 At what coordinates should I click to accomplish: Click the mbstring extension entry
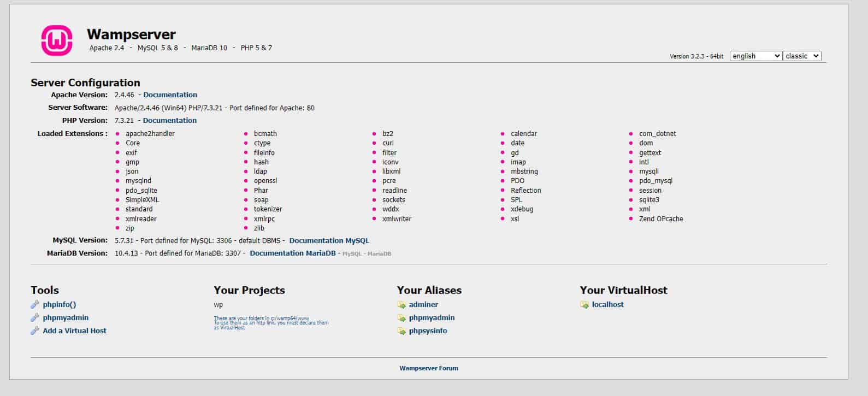(x=524, y=172)
